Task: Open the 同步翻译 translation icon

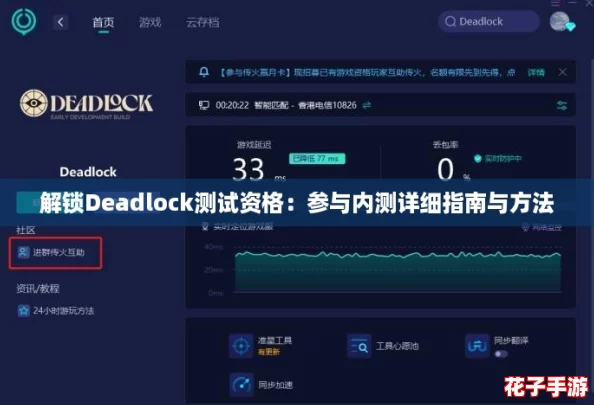Action: pos(477,346)
